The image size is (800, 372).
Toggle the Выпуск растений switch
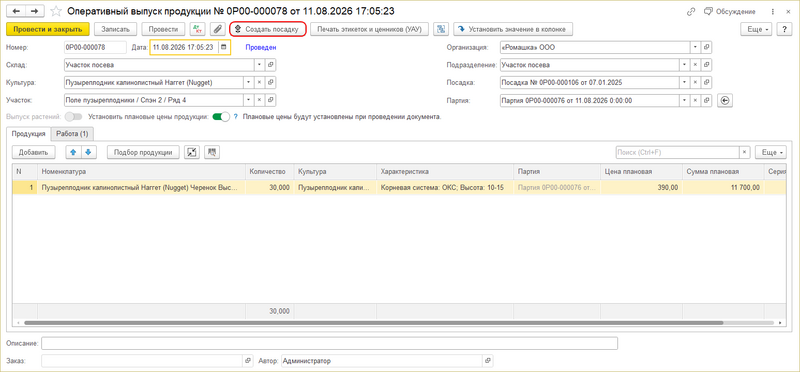point(74,117)
